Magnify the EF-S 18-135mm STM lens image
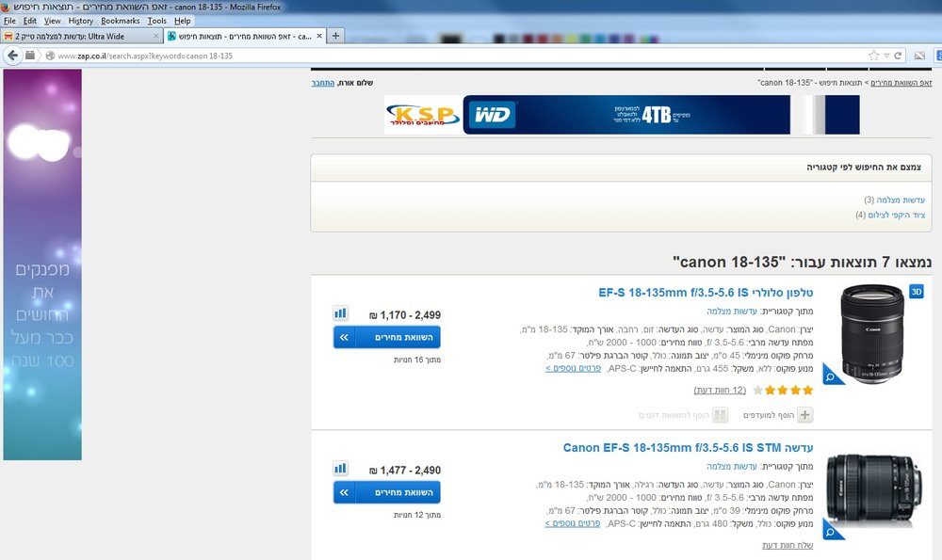The height and width of the screenshot is (560, 942). pyautogui.click(x=833, y=529)
